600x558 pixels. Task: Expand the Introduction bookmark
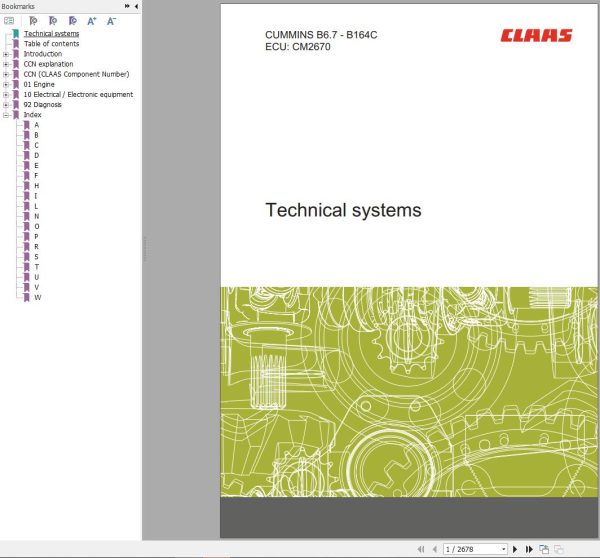coord(6,54)
